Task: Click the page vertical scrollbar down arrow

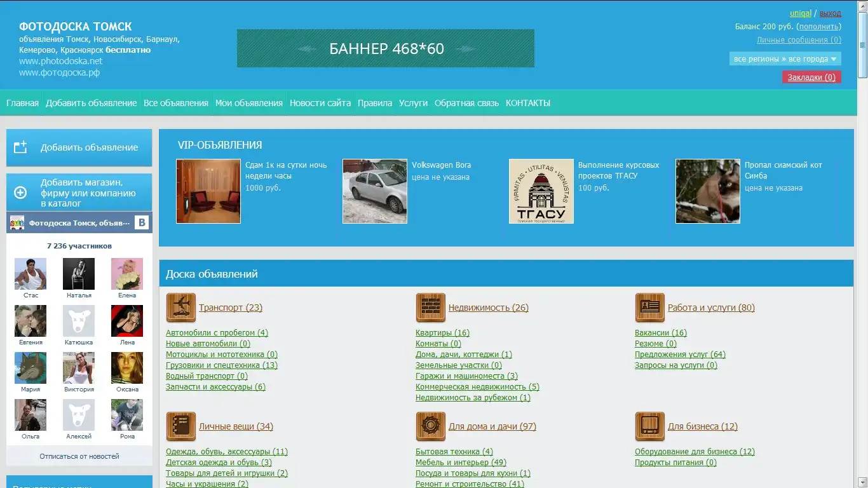Action: click(862, 483)
